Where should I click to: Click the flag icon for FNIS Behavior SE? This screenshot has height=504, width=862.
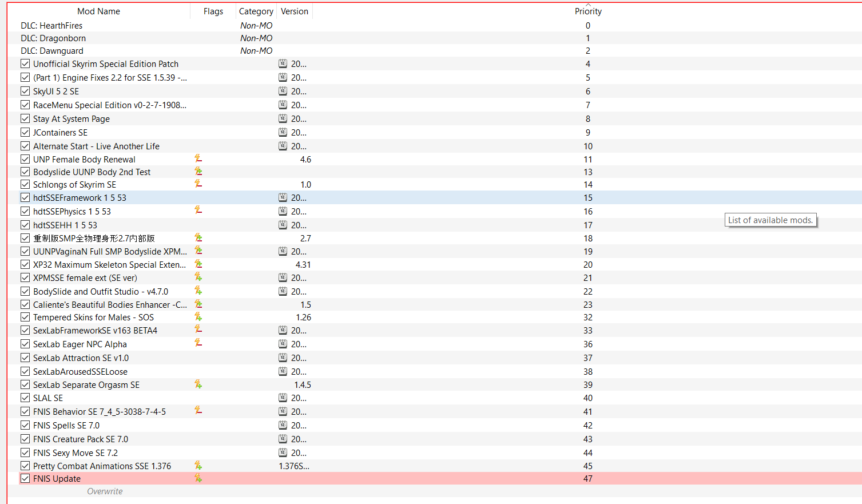point(198,411)
